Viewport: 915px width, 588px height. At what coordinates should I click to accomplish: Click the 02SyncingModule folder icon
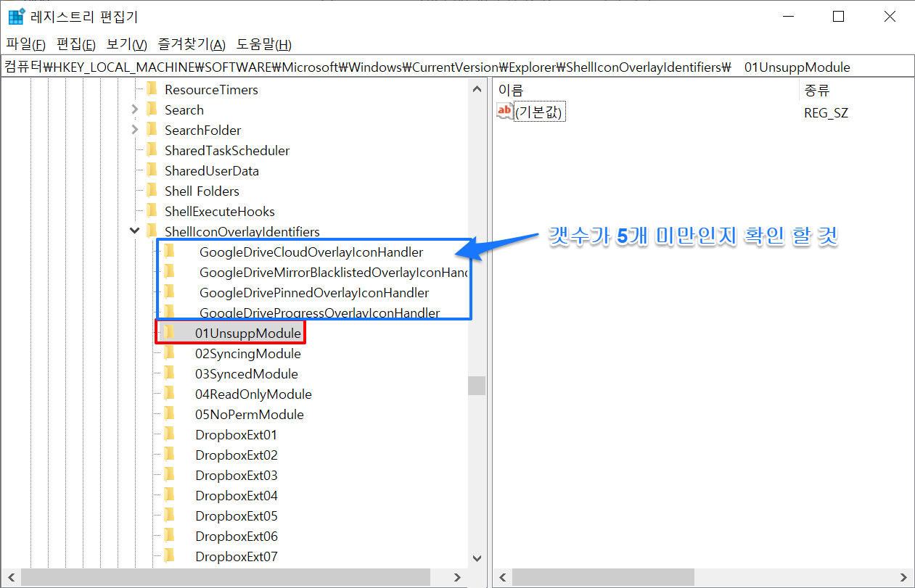click(169, 353)
